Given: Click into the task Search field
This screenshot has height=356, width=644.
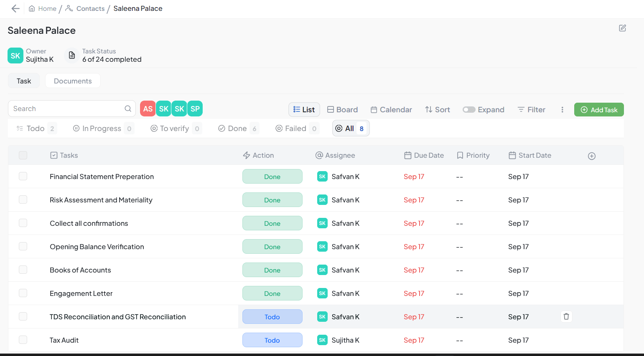Looking at the screenshot, I should tap(67, 109).
